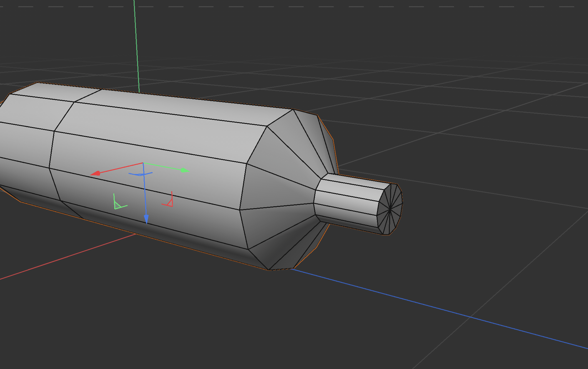This screenshot has height=369, width=588.
Task: Click the gizmo origin where three axes meet
Action: click(143, 163)
